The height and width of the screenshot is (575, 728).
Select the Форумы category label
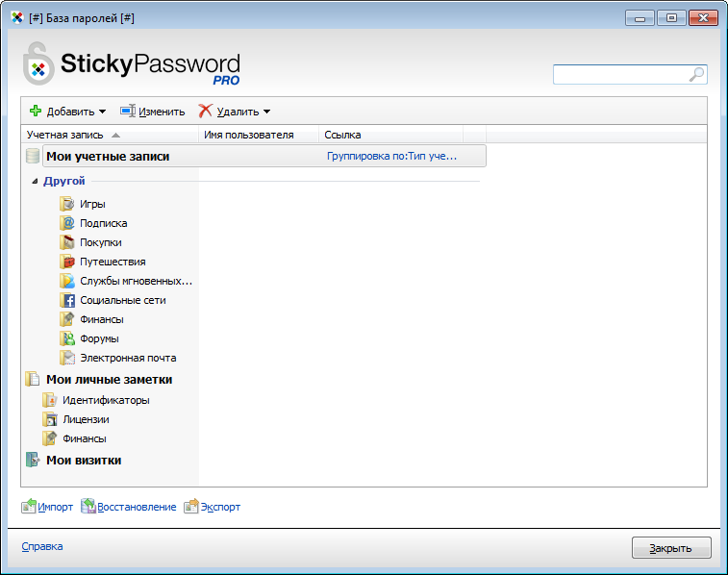point(99,338)
